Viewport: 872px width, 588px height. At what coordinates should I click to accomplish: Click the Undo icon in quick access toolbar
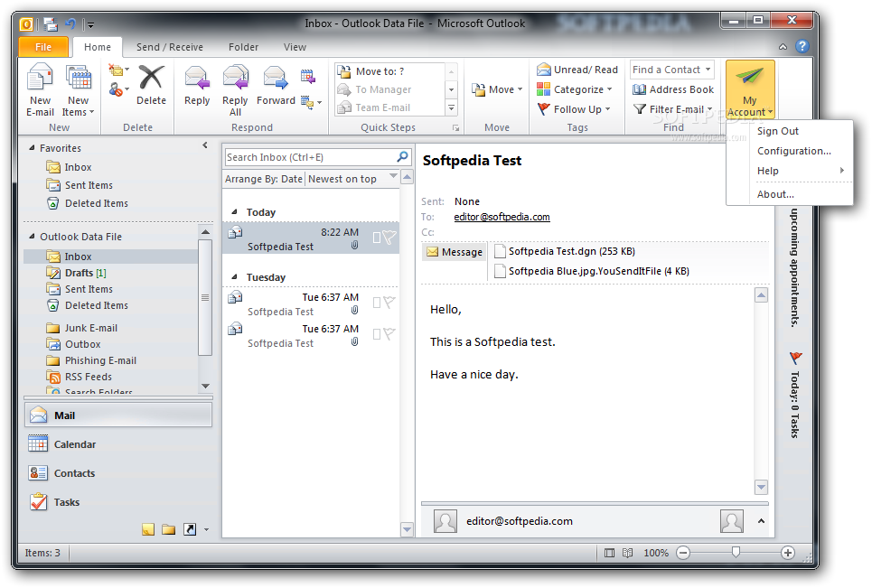70,23
